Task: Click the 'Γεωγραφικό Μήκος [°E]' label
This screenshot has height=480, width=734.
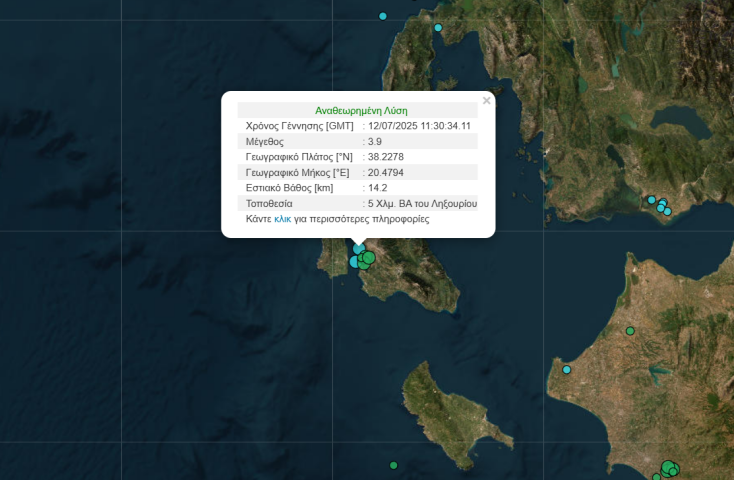Action: tap(297, 172)
